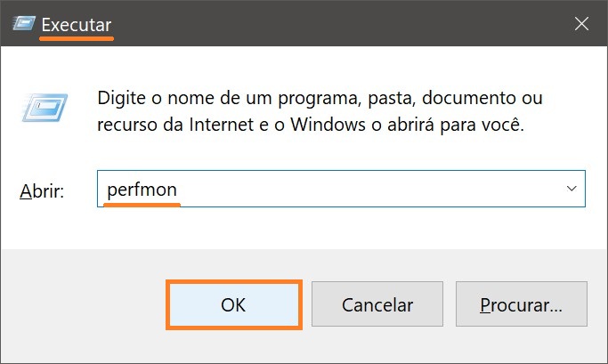608x364 pixels.
Task: Click the Abrir: label
Action: [42, 190]
